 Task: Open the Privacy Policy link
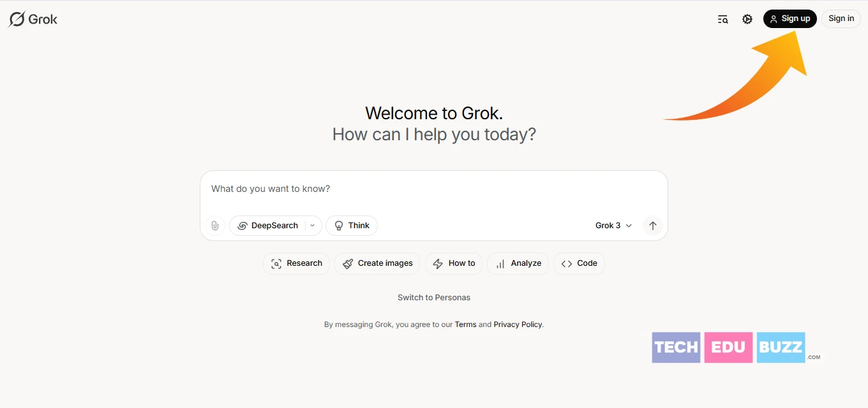pyautogui.click(x=518, y=324)
